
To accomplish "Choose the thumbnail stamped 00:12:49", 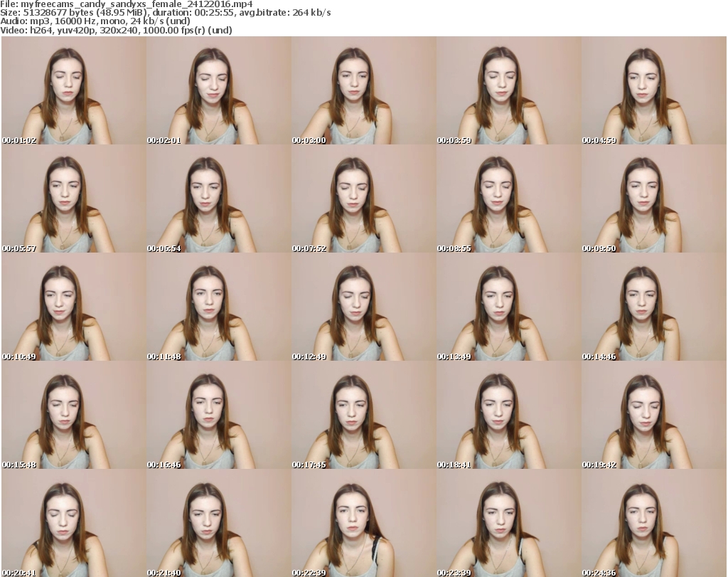I will click(363, 307).
